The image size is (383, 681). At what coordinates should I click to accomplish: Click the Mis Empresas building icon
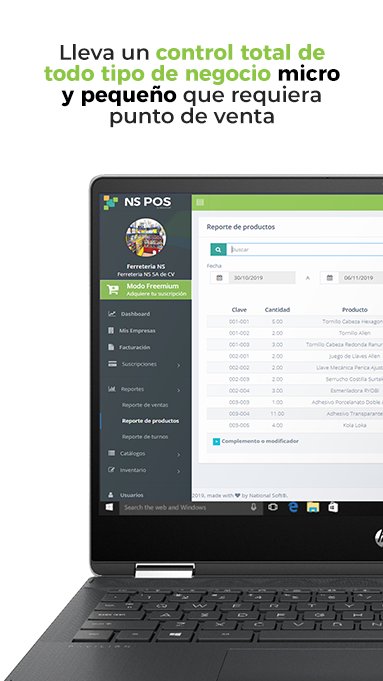point(111,331)
